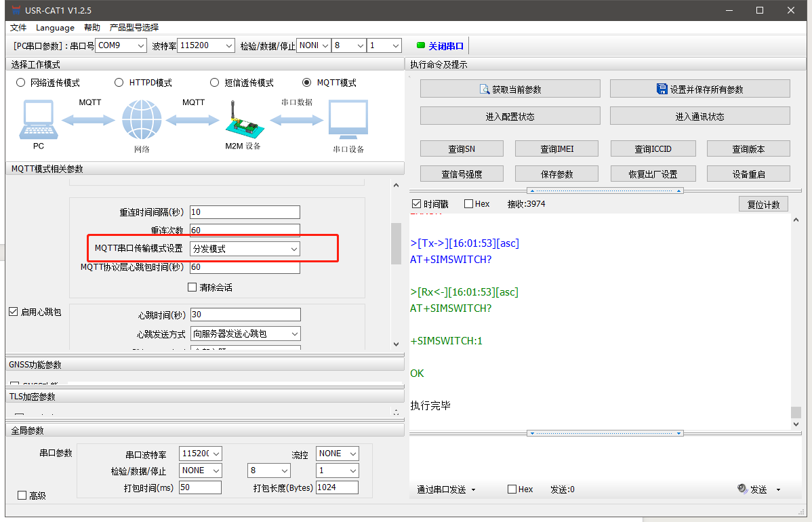The height and width of the screenshot is (522, 812).
Task: Toggle 清除会话 checkbox
Action: pyautogui.click(x=192, y=287)
